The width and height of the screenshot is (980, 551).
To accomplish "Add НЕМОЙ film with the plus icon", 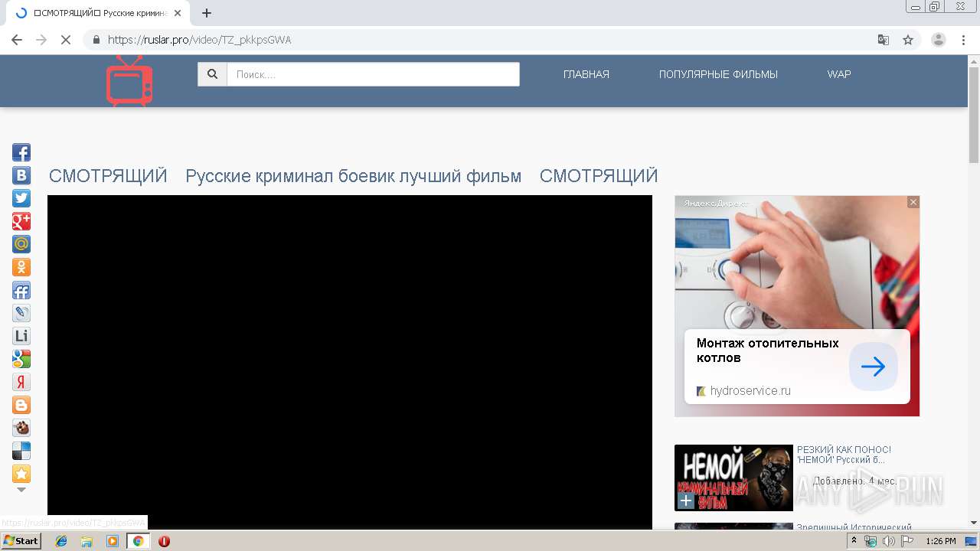I will (686, 501).
